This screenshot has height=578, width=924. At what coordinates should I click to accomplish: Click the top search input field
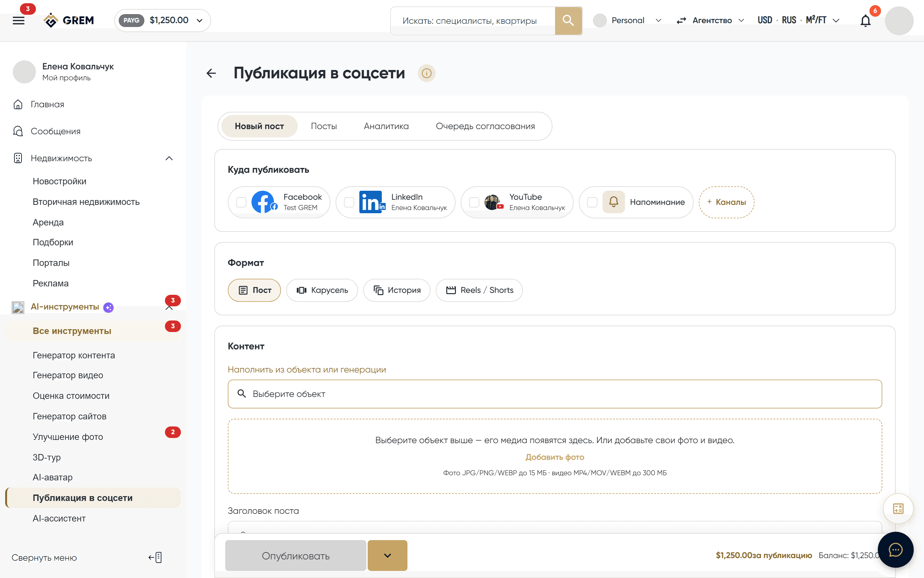click(473, 21)
